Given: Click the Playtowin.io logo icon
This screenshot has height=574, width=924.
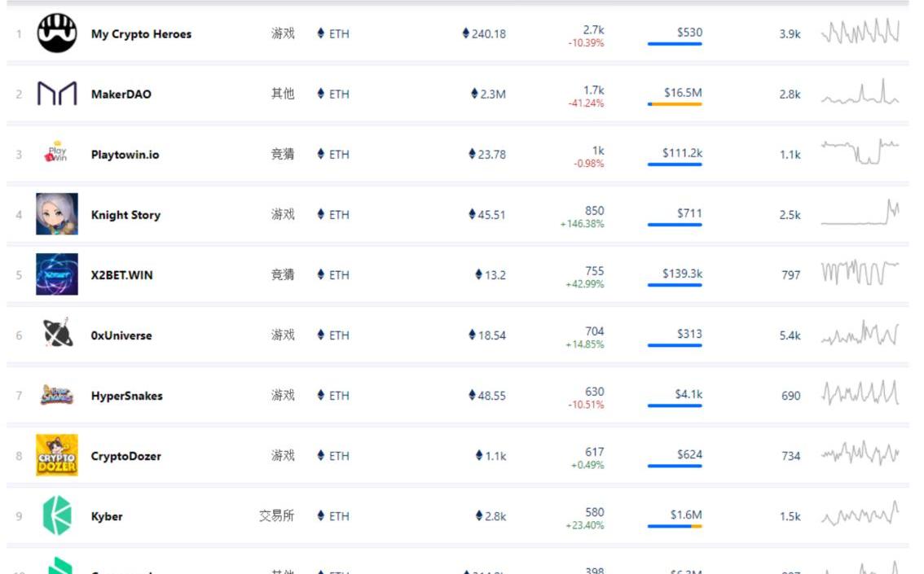Looking at the screenshot, I should pos(57,154).
